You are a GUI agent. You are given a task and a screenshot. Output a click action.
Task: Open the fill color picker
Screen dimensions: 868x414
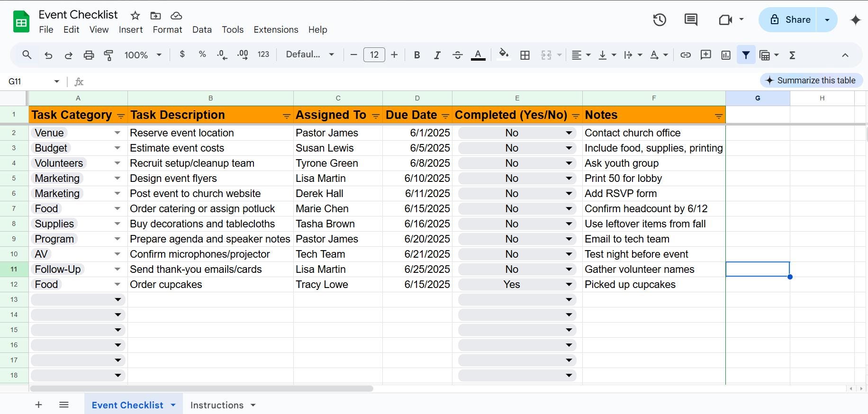point(504,54)
